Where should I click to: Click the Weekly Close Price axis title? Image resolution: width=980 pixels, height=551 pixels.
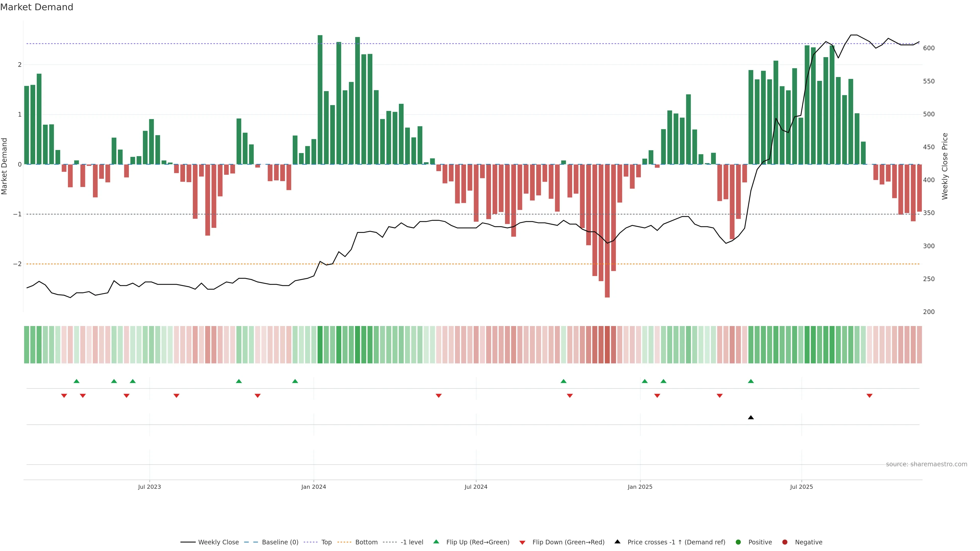pyautogui.click(x=945, y=166)
